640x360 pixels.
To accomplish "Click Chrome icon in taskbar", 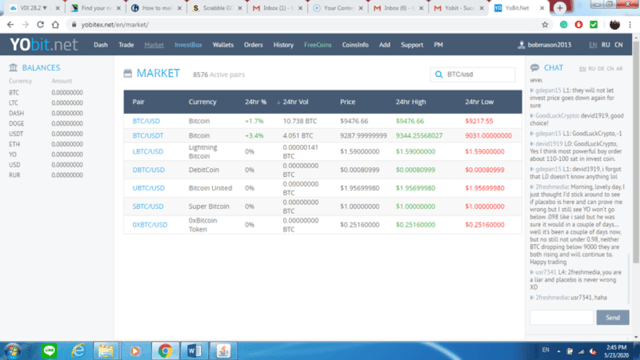I will [165, 351].
